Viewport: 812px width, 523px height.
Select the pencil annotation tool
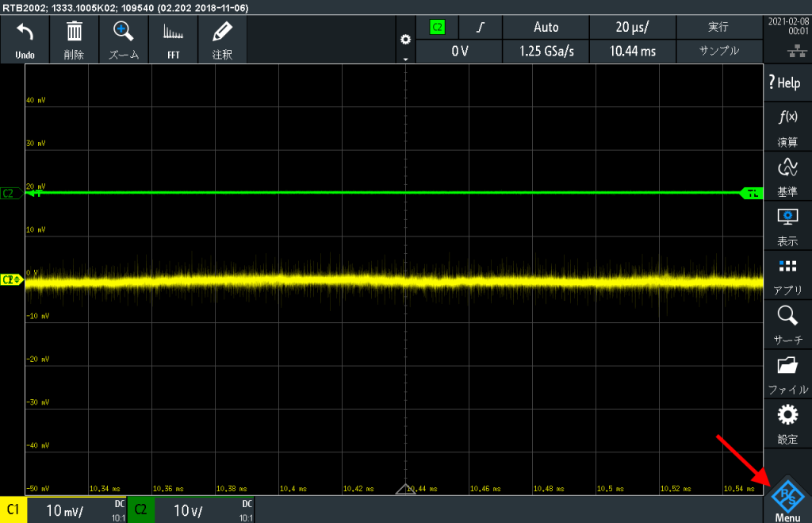(222, 33)
